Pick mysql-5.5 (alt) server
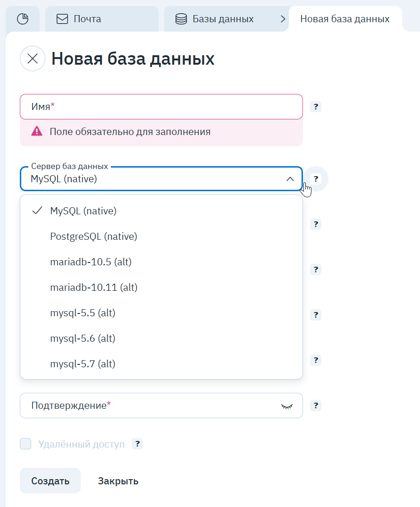The height and width of the screenshot is (507, 420). click(x=161, y=313)
